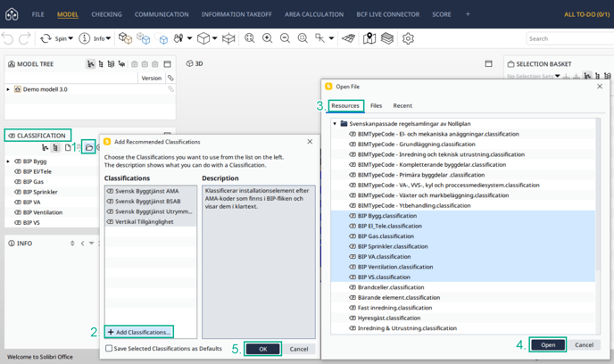Viewport: 614px width, 364px height.
Task: Open the map location icon
Action: click(369, 38)
